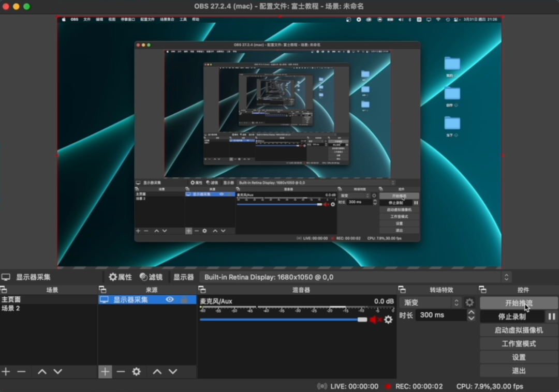Viewport: 559px width, 392px height.
Task: Click the 300 ms duration field
Action: point(441,315)
